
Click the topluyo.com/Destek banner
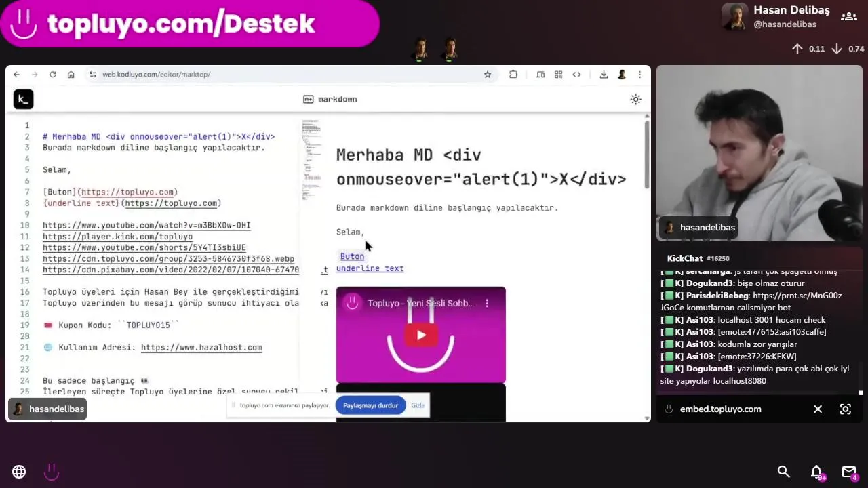pyautogui.click(x=190, y=24)
